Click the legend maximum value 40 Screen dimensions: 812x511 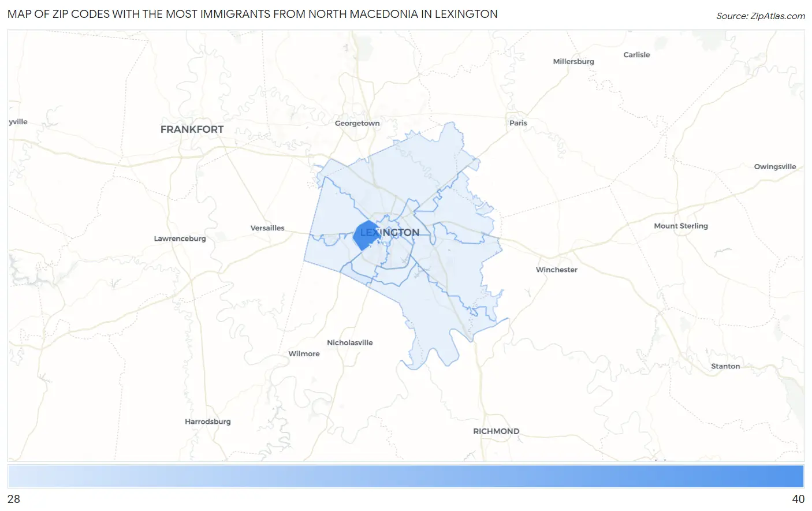tap(798, 499)
